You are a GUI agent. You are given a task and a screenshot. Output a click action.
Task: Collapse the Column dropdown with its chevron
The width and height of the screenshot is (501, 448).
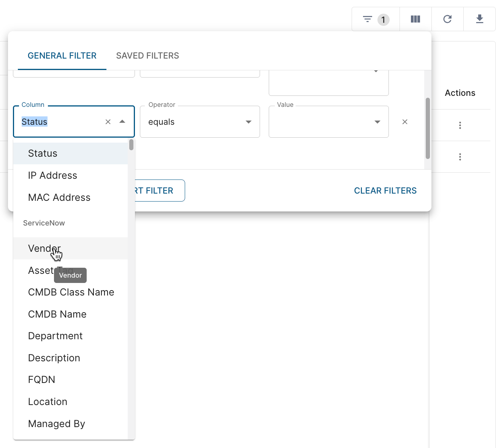pos(122,122)
